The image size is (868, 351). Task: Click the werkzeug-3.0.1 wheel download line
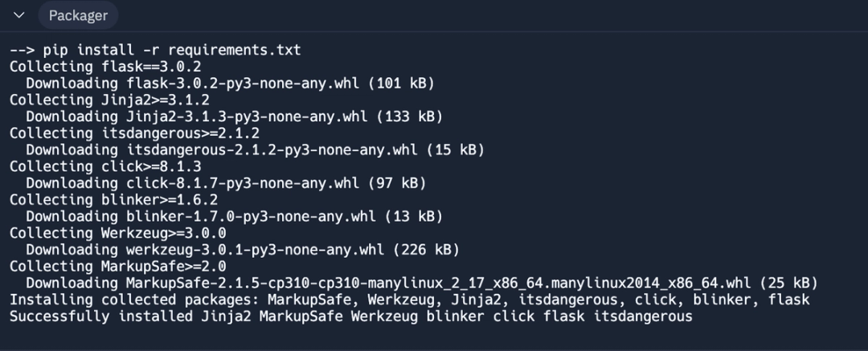tap(243, 250)
